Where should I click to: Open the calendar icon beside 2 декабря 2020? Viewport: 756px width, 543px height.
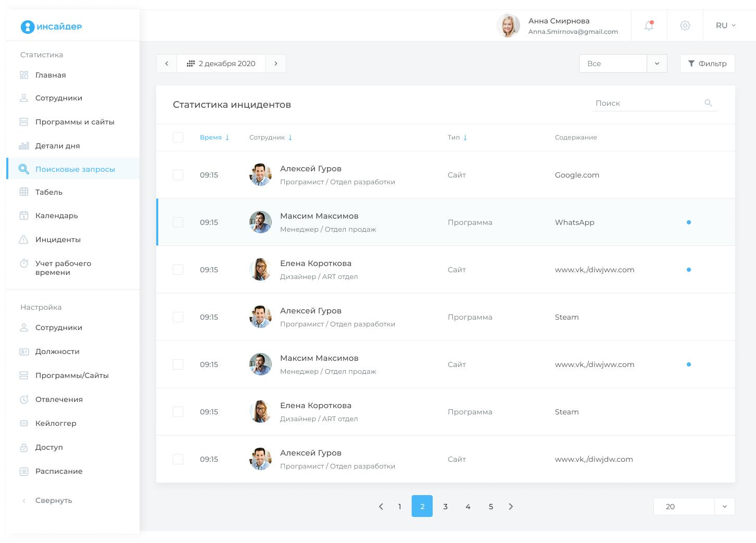(191, 64)
